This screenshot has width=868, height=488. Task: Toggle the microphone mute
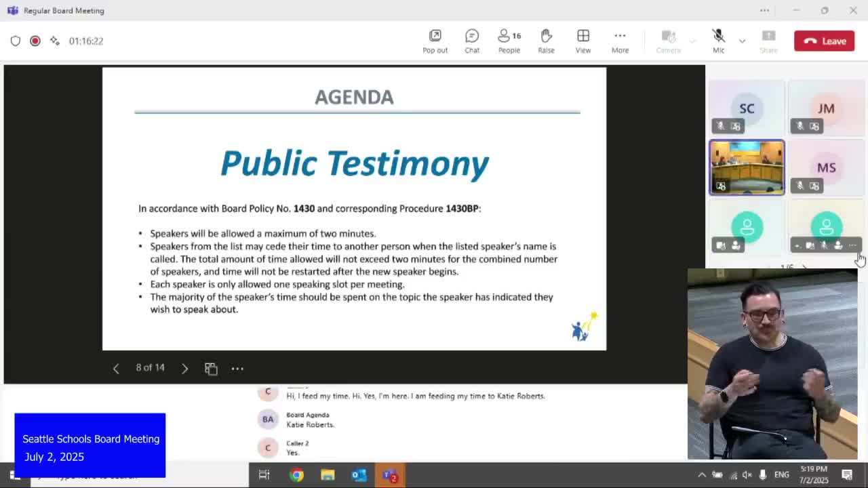point(718,41)
